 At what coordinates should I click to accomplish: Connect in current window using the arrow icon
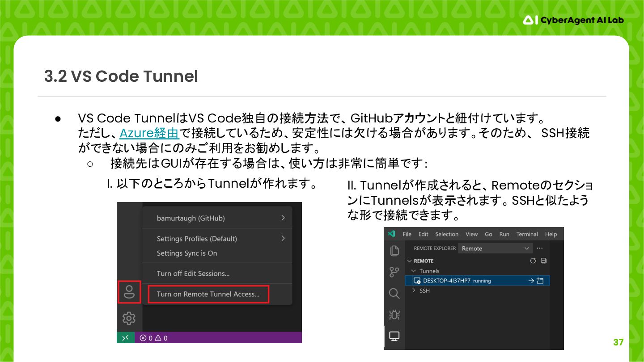(531, 281)
